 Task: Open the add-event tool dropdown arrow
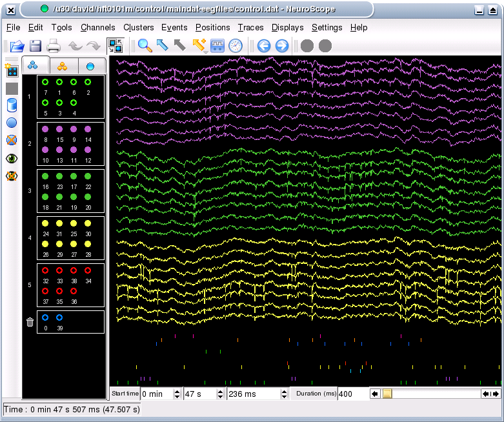[x=205, y=52]
